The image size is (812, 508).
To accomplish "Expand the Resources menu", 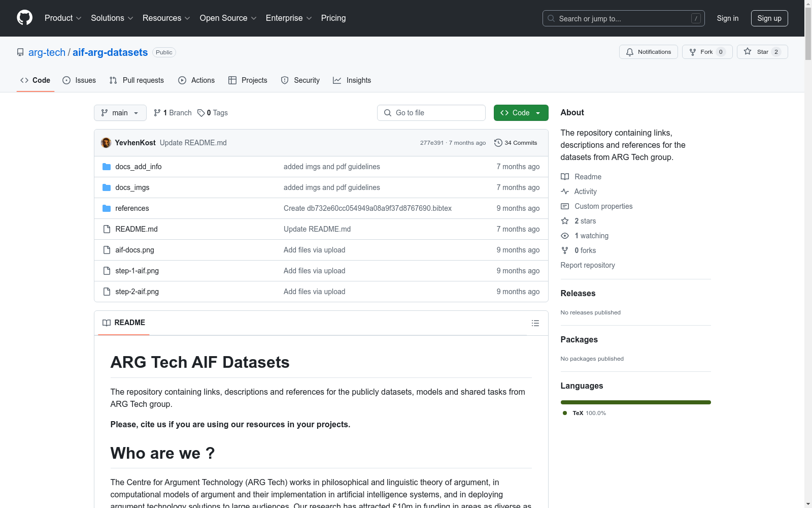I will [166, 18].
